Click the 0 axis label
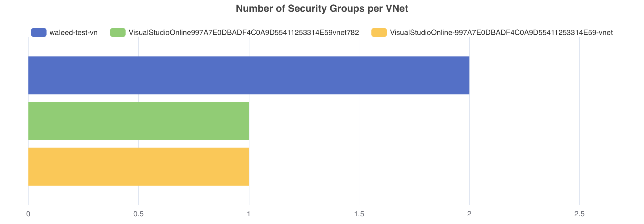Screen dimensions: 644x224 28,214
